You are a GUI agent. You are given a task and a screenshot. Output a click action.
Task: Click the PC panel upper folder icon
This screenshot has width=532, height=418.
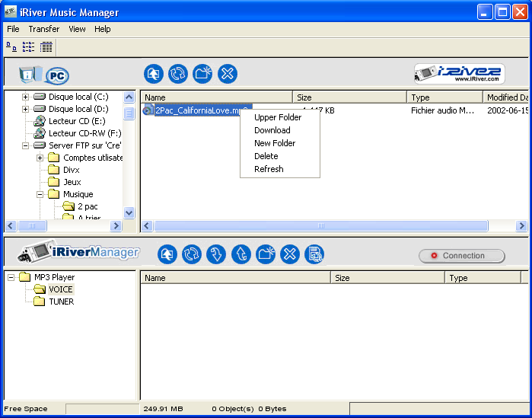pos(153,74)
